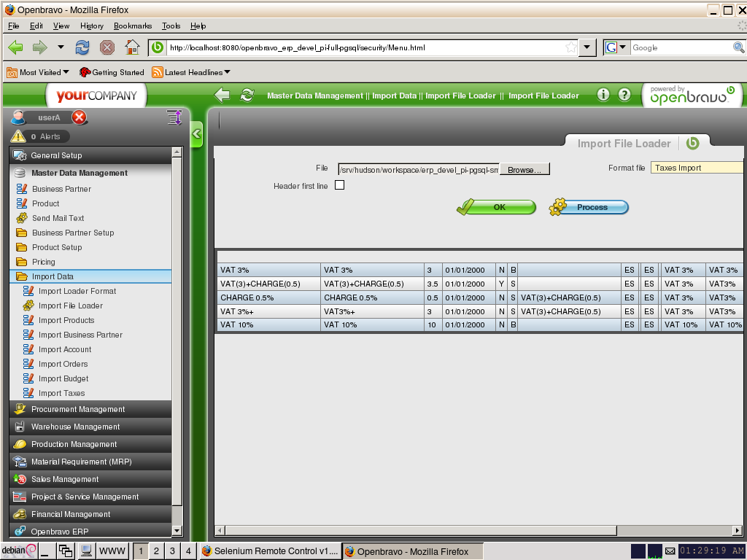The width and height of the screenshot is (747, 560).
Task: Switch to Selenium Remote Control taskbar window
Action: pos(270,551)
